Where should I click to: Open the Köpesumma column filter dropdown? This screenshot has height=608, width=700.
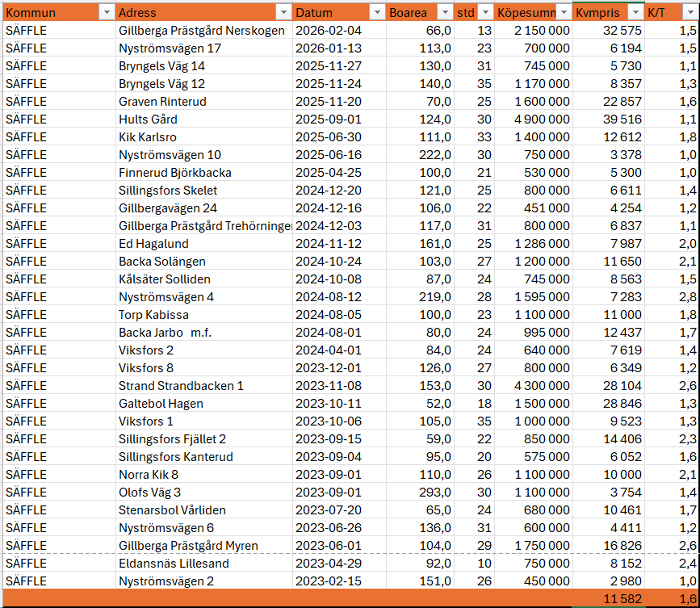tap(564, 13)
